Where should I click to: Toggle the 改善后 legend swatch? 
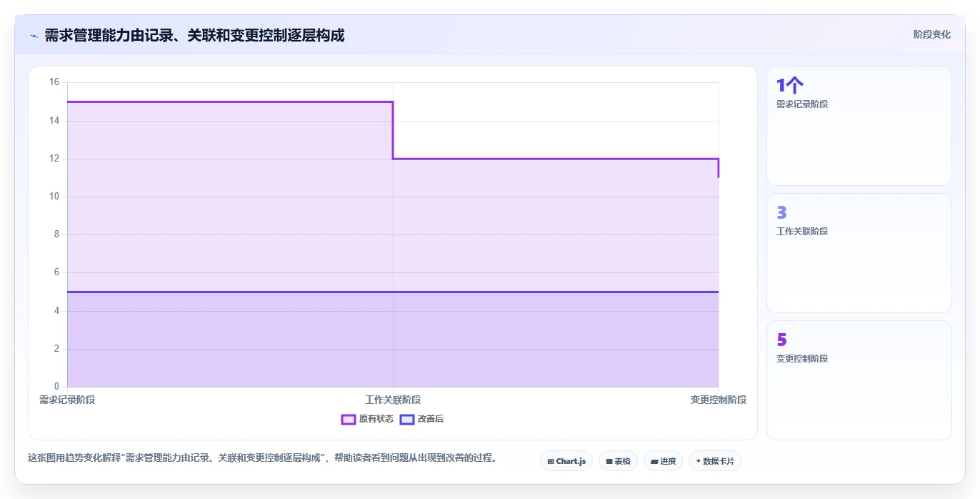point(407,419)
